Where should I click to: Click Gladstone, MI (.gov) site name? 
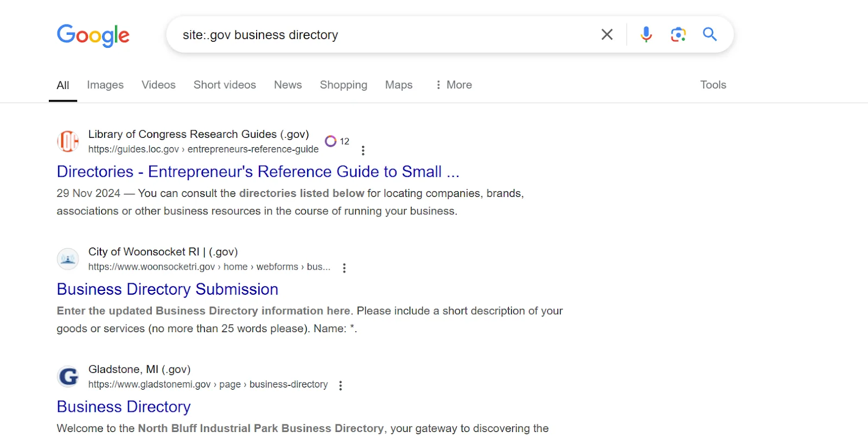tap(139, 369)
